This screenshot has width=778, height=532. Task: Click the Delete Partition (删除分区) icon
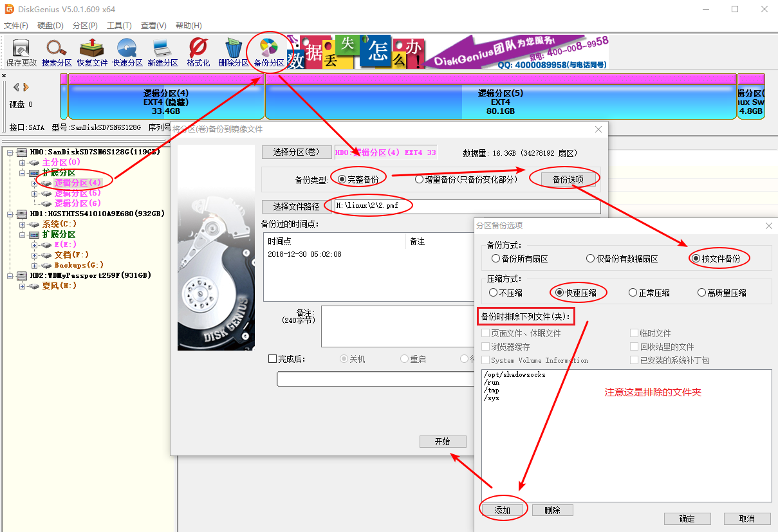pyautogui.click(x=234, y=52)
